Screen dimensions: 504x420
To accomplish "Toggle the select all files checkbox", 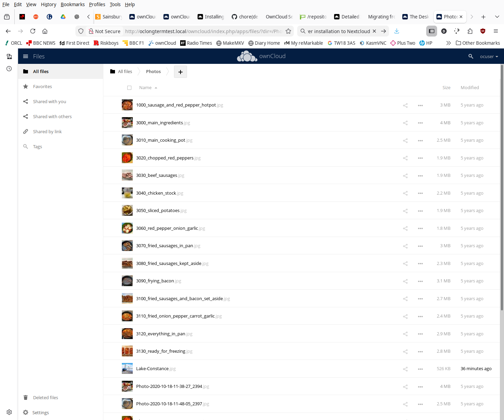I will (129, 88).
